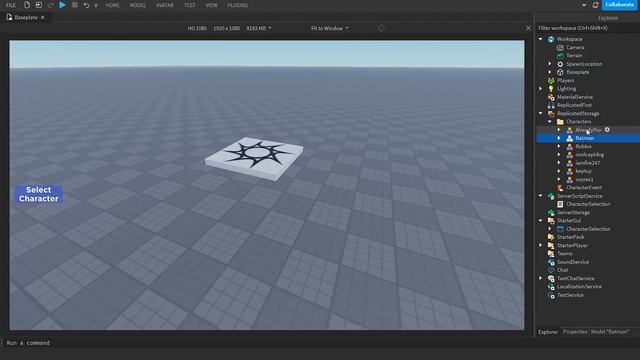Click the ReplicatedFirst icon
640x360 pixels.
tap(551, 105)
